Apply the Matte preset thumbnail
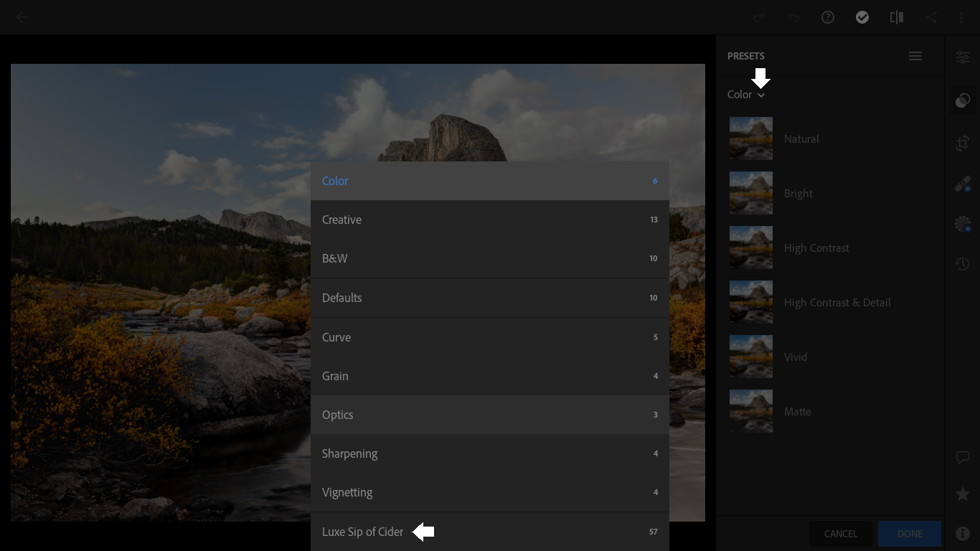This screenshot has width=980, height=551. pos(751,411)
